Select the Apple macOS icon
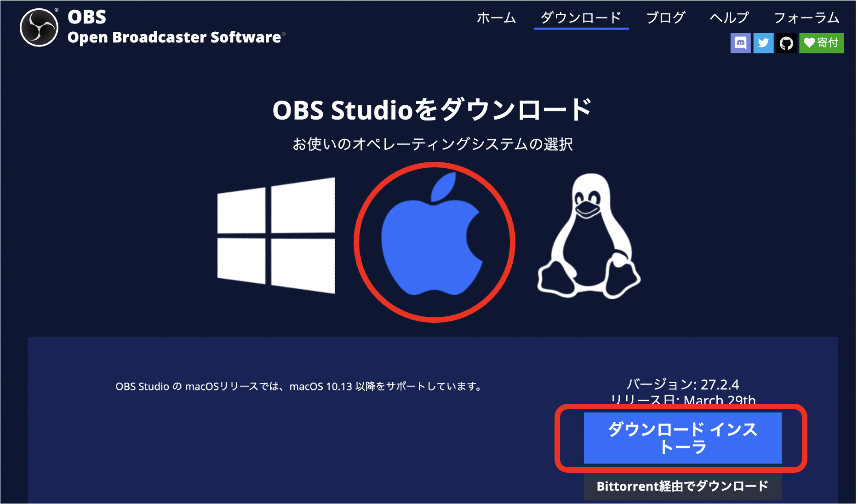This screenshot has width=858, height=504. point(432,235)
